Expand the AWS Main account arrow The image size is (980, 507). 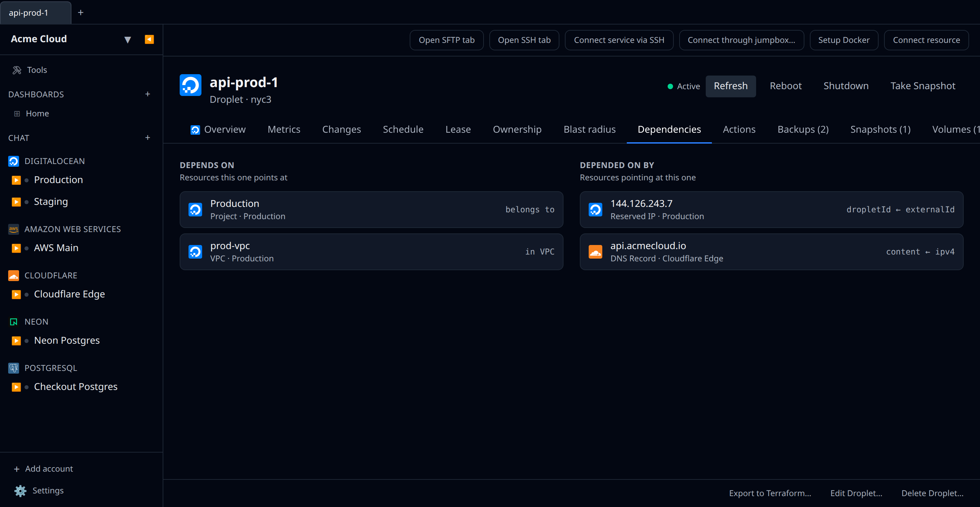[x=16, y=248]
